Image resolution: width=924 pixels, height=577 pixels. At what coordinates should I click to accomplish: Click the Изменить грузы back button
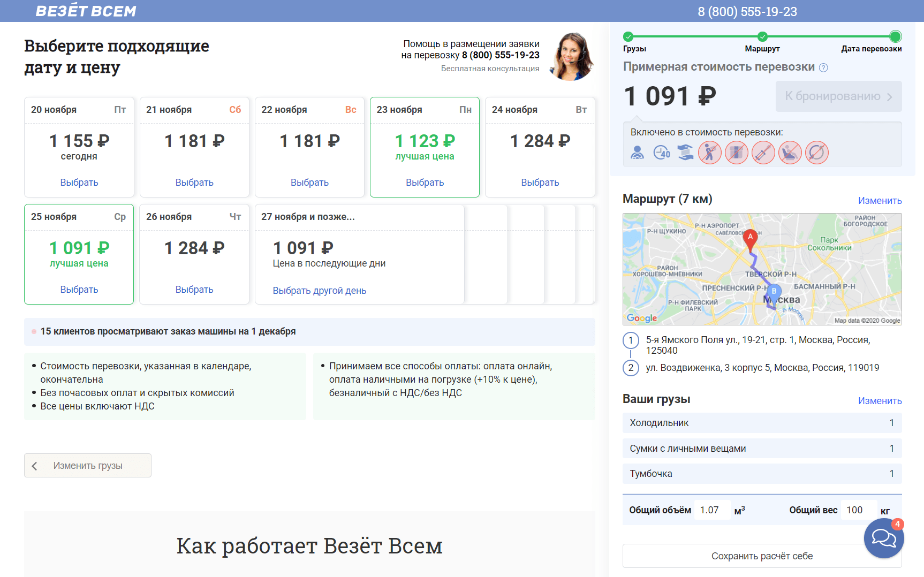click(x=88, y=466)
